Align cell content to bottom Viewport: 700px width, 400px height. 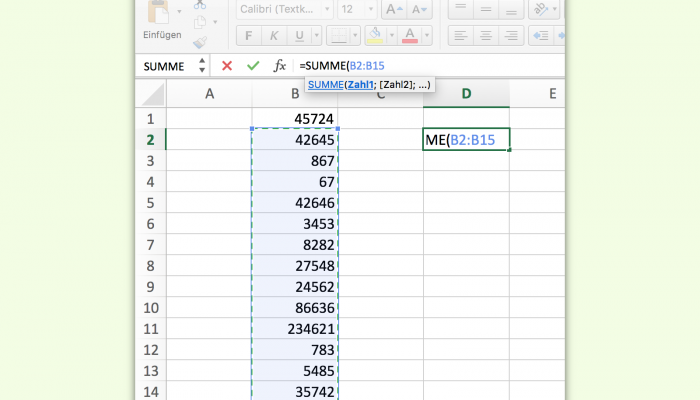click(511, 9)
